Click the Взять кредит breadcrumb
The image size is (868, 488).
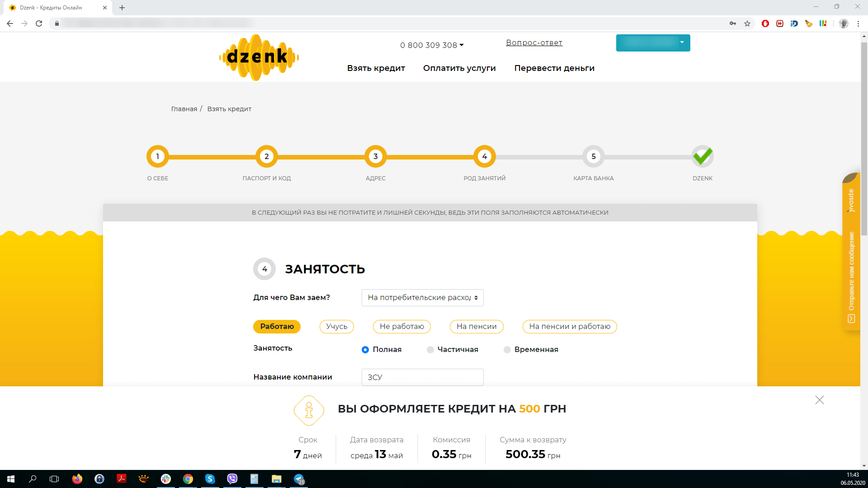tap(229, 109)
